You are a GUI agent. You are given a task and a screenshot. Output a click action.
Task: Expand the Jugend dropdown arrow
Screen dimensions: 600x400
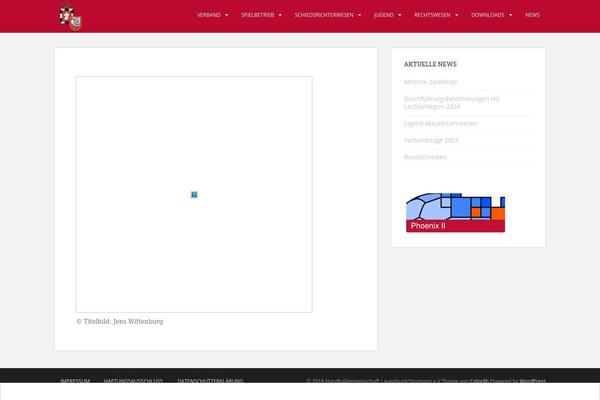tap(399, 15)
